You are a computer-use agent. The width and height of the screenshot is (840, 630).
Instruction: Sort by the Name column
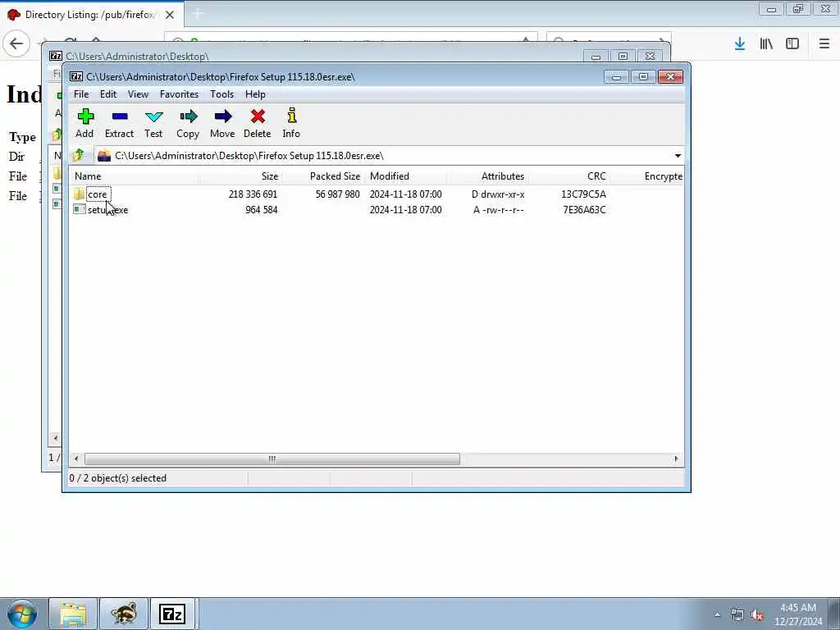point(135,176)
